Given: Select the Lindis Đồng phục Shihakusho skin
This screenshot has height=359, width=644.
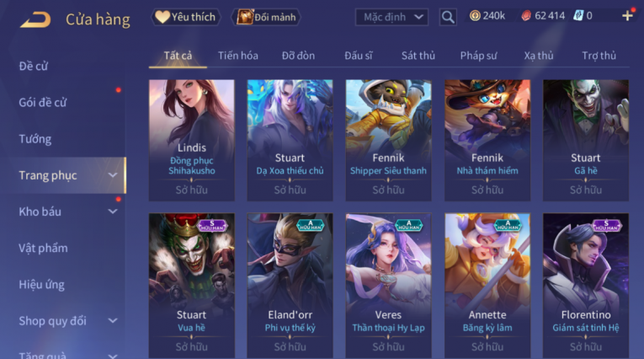Looking at the screenshot, I should click(192, 140).
